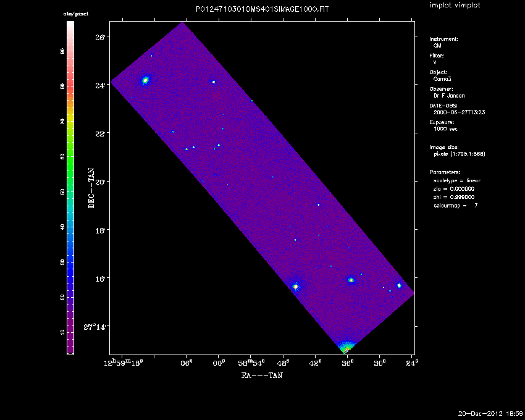Click the 27°14' declination tick label

(94, 327)
